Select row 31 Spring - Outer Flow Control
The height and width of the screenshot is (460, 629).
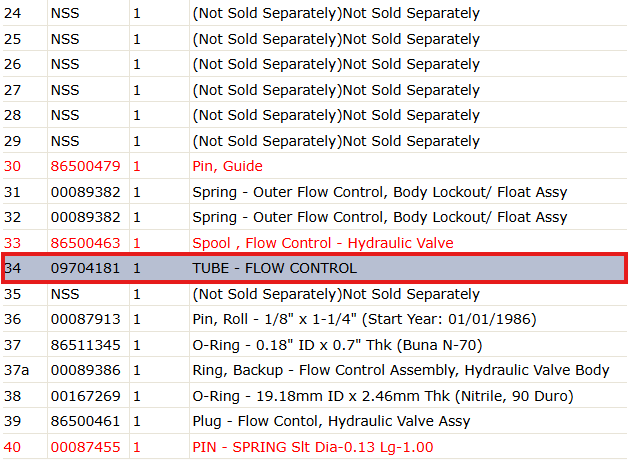tap(314, 192)
